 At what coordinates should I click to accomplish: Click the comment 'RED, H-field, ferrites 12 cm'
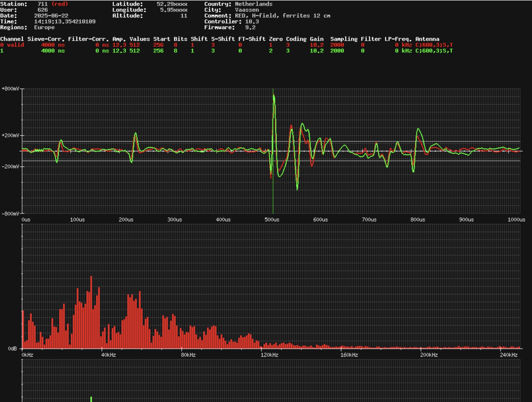pyautogui.click(x=282, y=16)
